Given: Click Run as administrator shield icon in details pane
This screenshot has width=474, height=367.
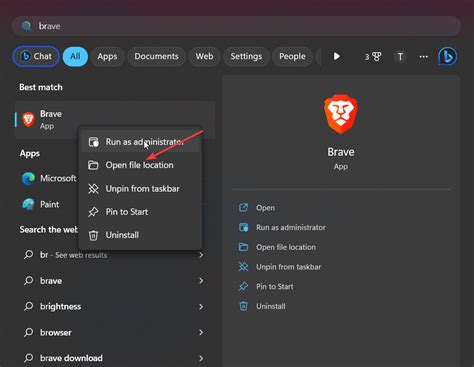Looking at the screenshot, I should click(244, 227).
